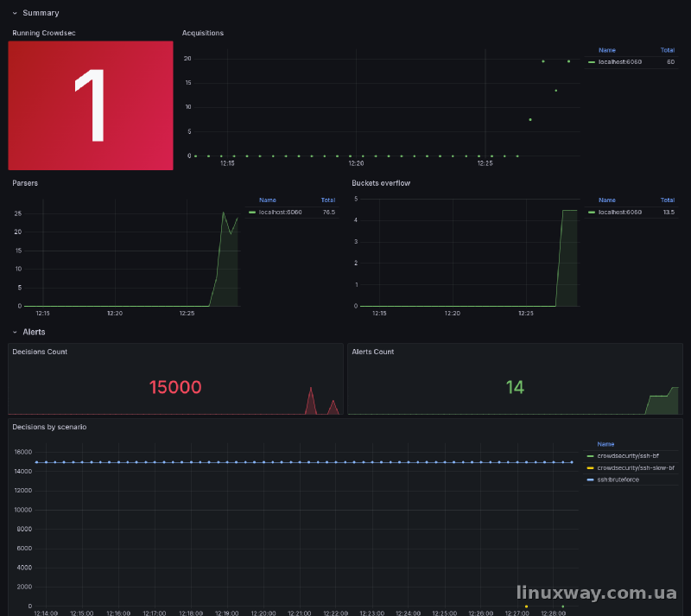Open the Running Crowdsec panel title
Image resolution: width=691 pixels, height=616 pixels.
click(44, 33)
